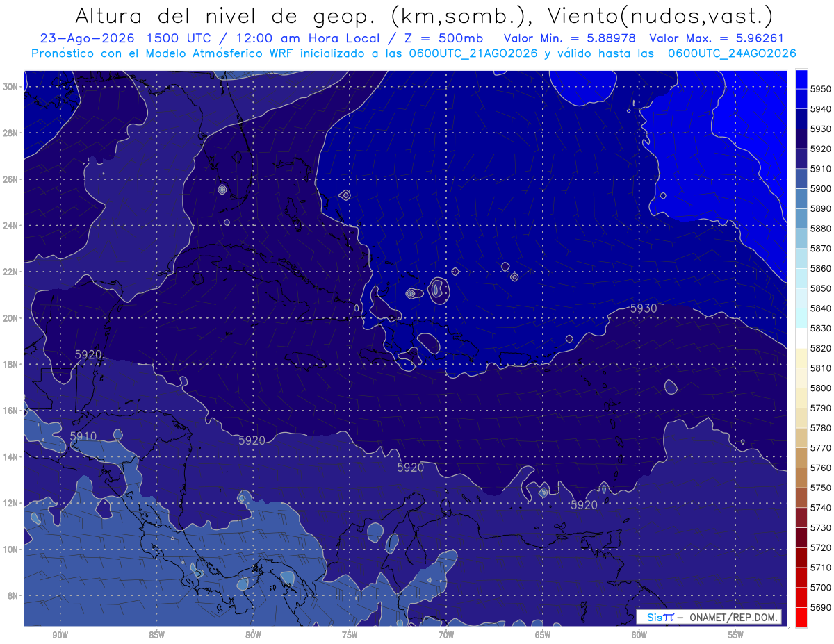Select the bright red swatch below 5690

[x=801, y=617]
